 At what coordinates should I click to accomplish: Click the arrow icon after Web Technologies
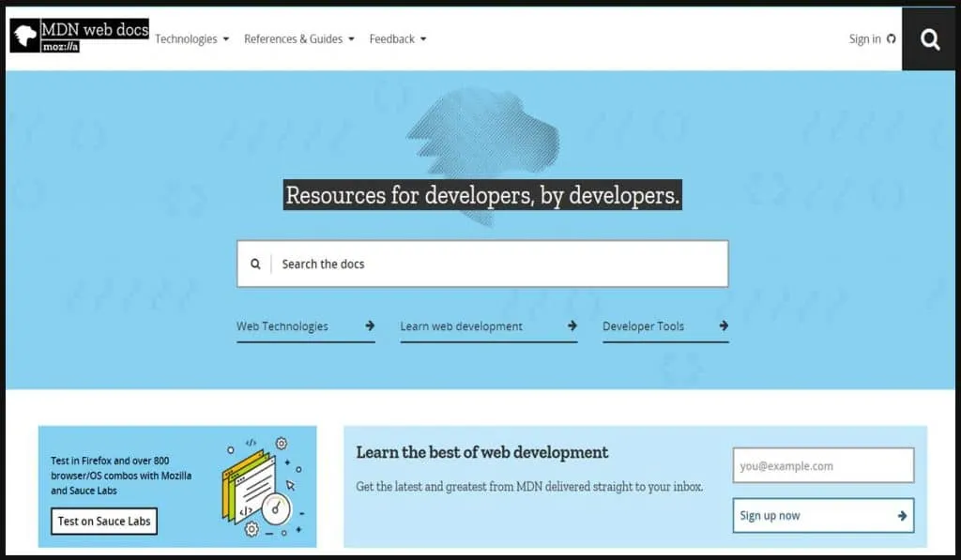(x=369, y=325)
